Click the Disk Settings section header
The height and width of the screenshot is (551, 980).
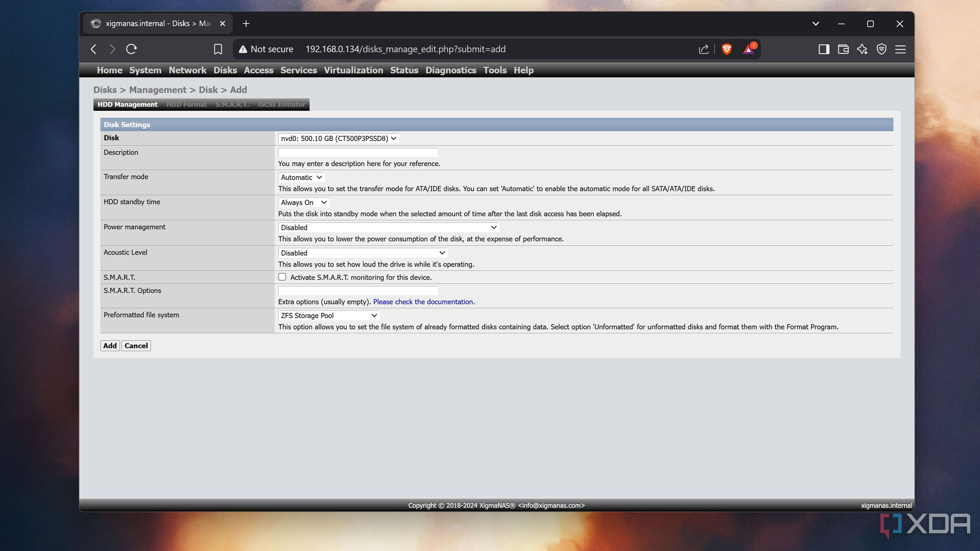pyautogui.click(x=496, y=124)
